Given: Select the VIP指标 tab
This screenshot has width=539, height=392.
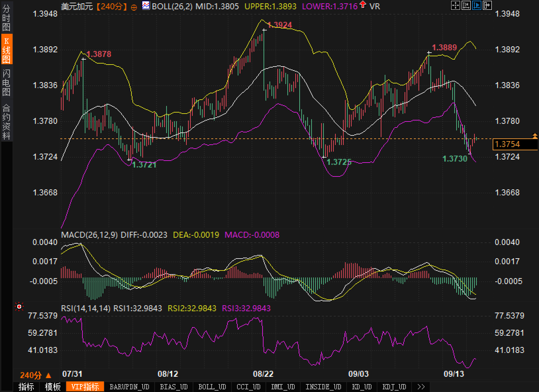Looking at the screenshot, I should point(85,387).
